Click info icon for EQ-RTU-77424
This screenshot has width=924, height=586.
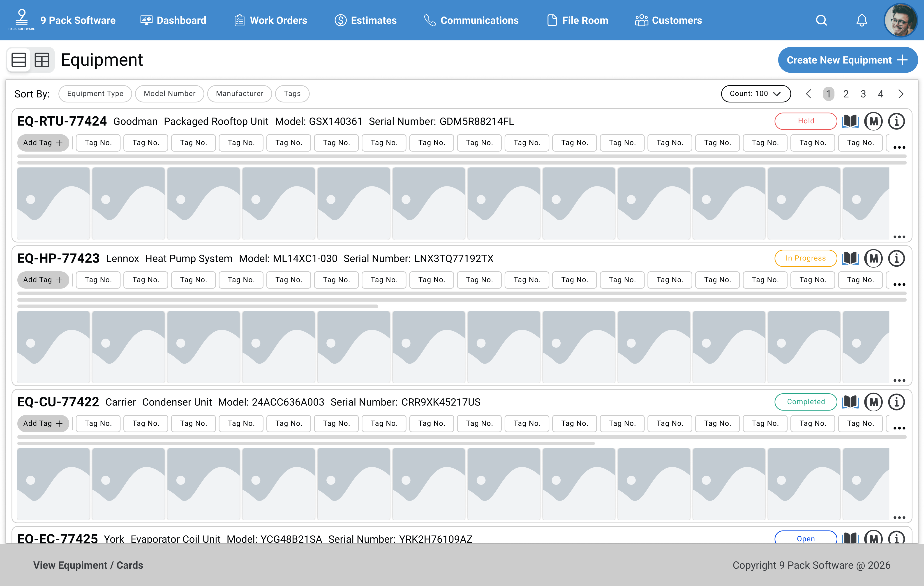897,121
